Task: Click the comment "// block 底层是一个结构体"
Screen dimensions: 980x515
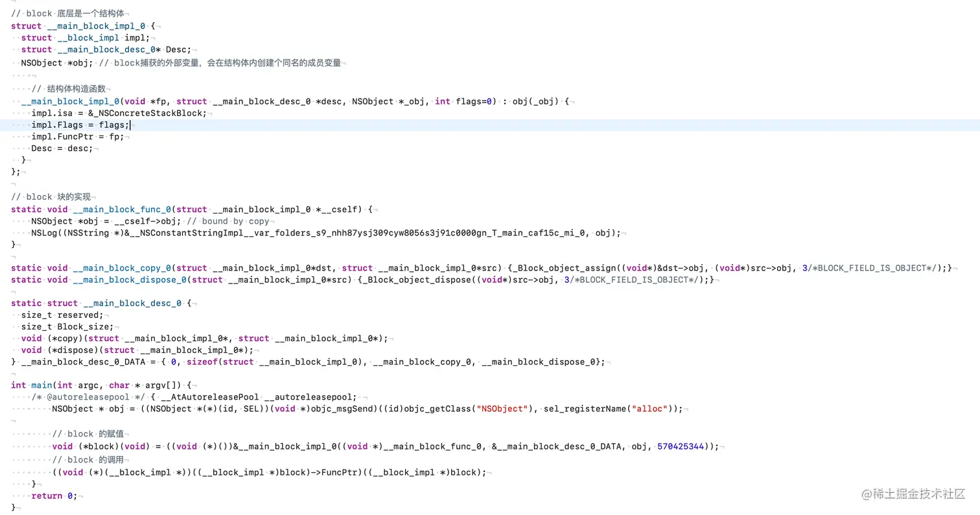Action: (x=69, y=14)
